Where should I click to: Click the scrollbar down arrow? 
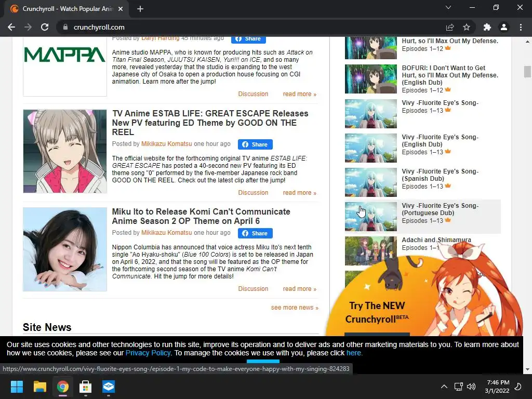point(527,369)
